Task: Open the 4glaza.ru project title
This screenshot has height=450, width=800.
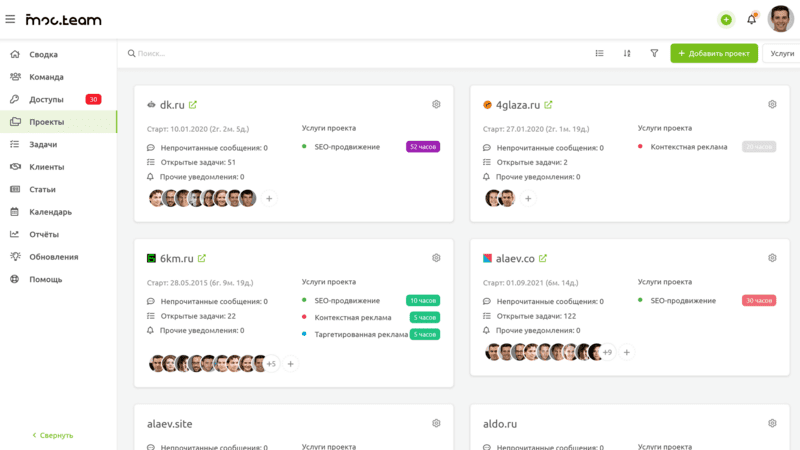Action: (518, 105)
